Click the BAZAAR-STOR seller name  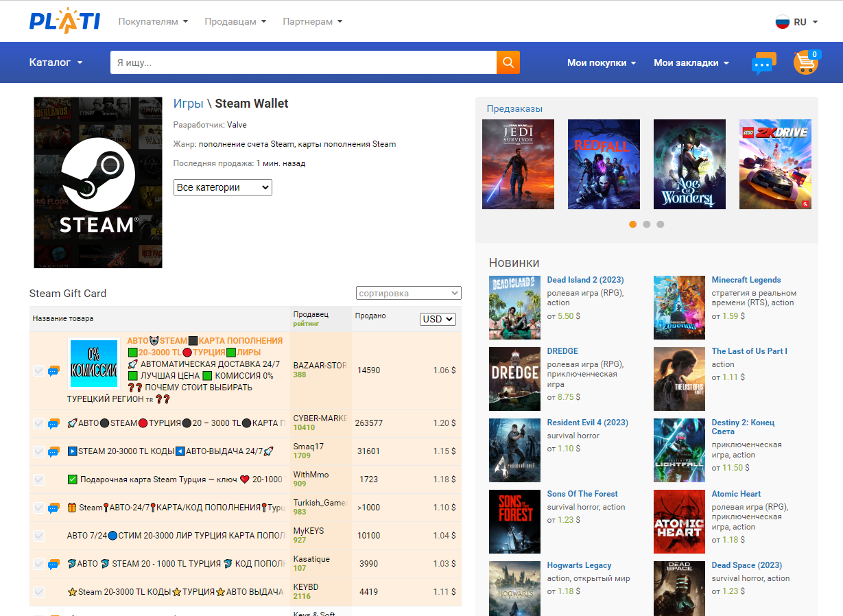tap(320, 366)
